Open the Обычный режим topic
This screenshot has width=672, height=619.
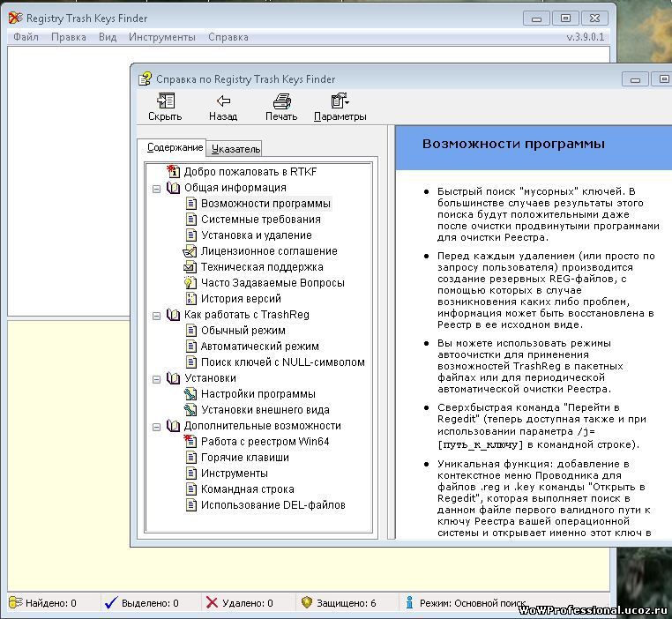(243, 331)
